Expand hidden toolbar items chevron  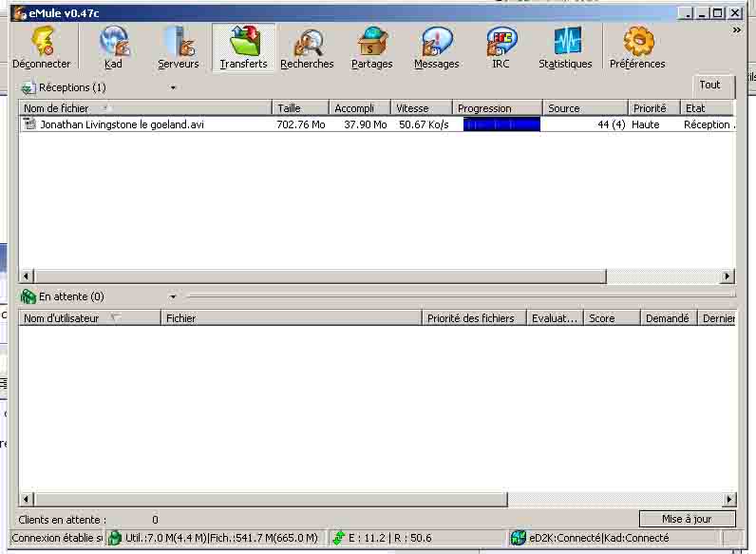coord(736,29)
